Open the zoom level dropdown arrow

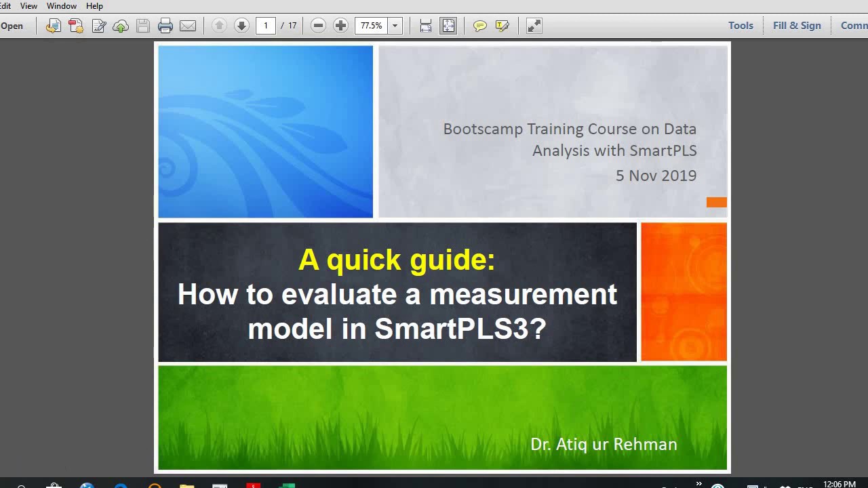coord(395,26)
